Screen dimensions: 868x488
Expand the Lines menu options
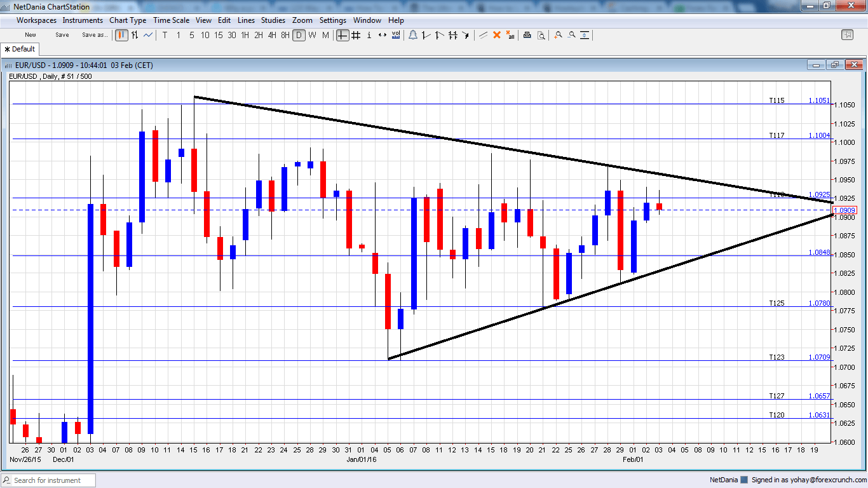[x=246, y=20]
